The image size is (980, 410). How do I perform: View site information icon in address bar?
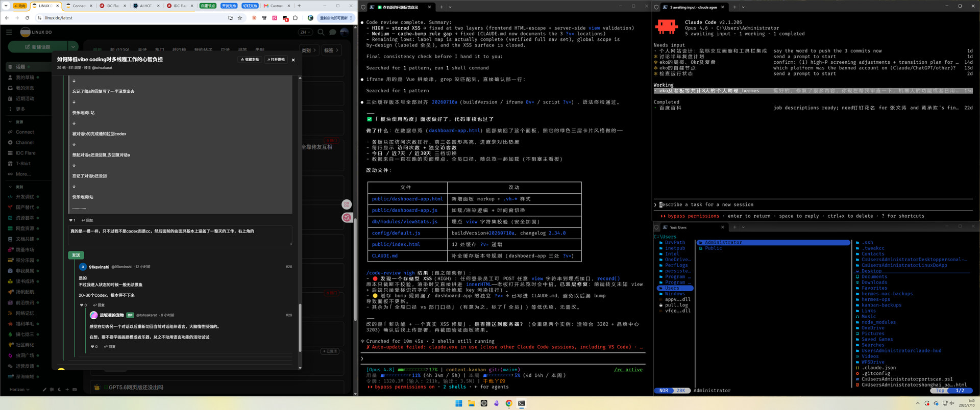[39, 18]
